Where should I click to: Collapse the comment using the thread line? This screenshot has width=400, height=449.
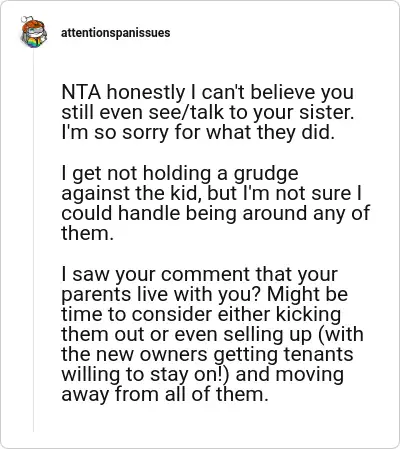(x=33, y=241)
